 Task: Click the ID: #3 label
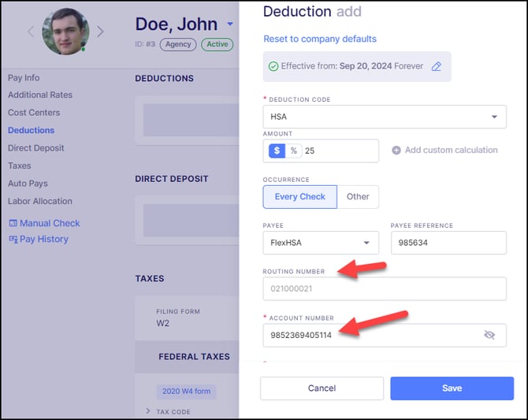145,44
